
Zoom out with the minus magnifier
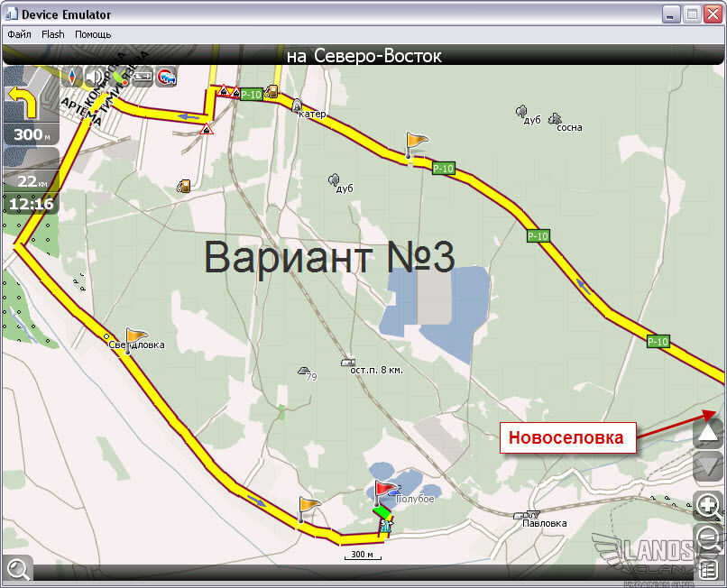(x=708, y=539)
